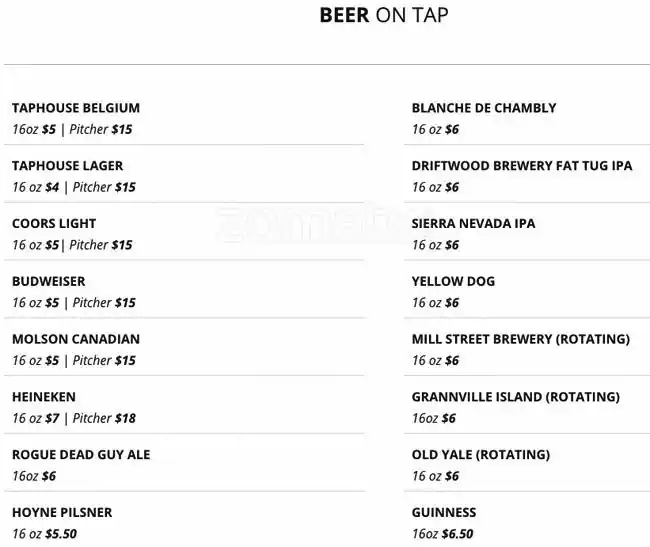Select Rogue Dead Guy Ale
This screenshot has width=650, height=547.
click(x=81, y=455)
